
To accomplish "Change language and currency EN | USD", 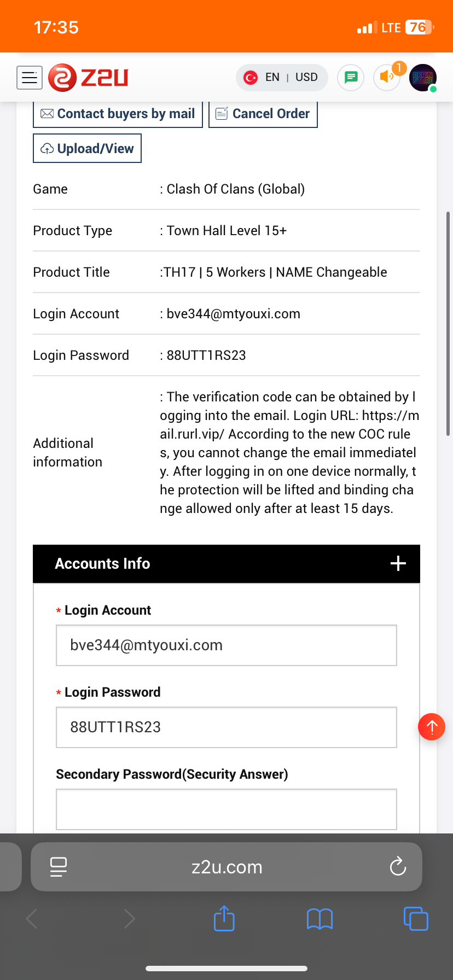I will [x=282, y=78].
